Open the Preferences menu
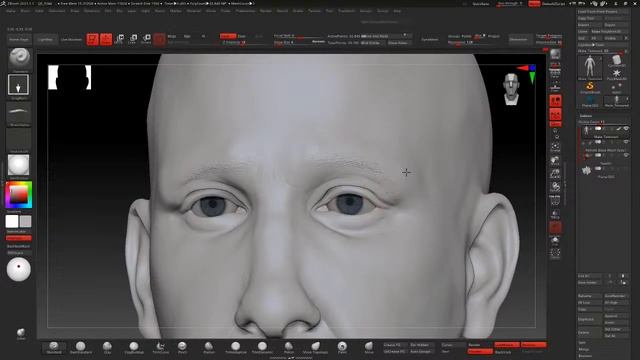The height and width of the screenshot is (360, 640). [245, 11]
